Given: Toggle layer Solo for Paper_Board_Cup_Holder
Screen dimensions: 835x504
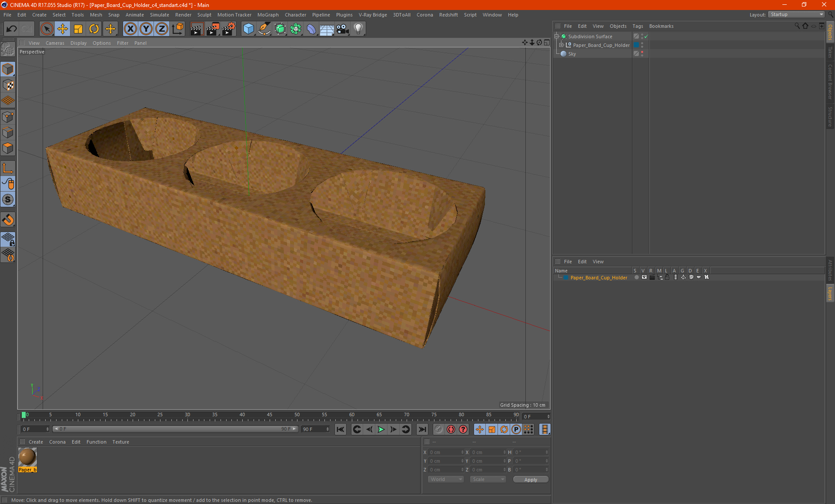Looking at the screenshot, I should tap(636, 277).
